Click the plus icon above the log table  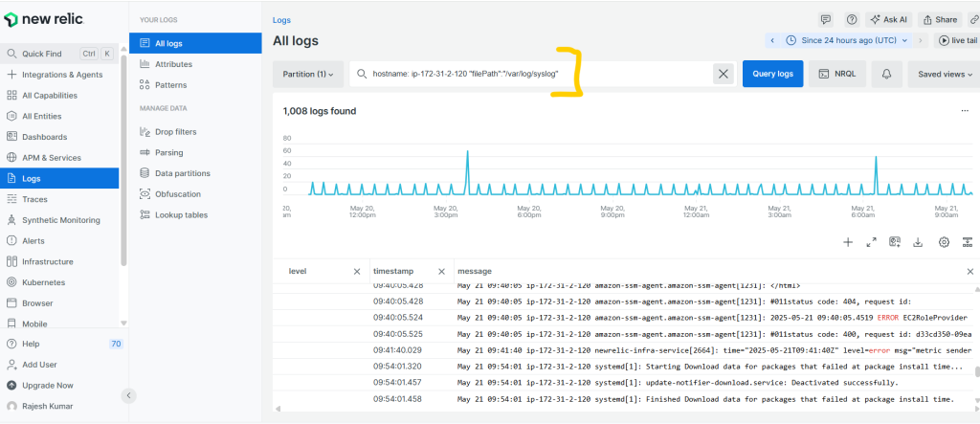[x=848, y=243]
